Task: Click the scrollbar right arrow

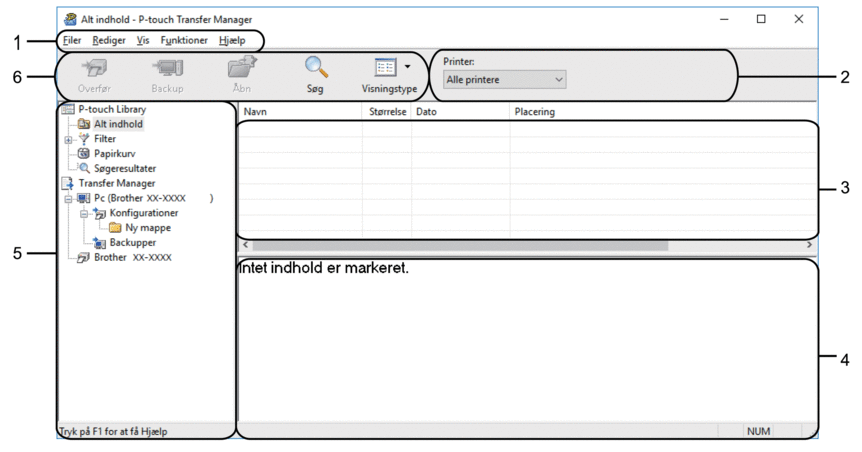Action: 809,245
